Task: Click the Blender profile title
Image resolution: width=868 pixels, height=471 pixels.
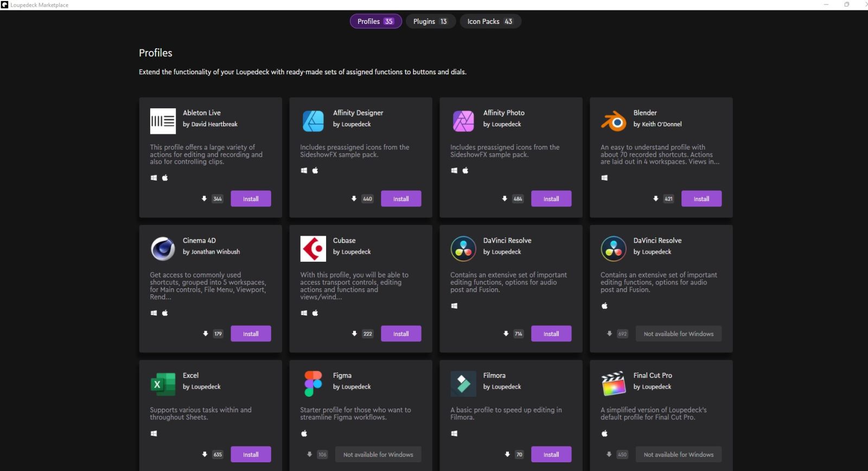Action: (x=645, y=113)
